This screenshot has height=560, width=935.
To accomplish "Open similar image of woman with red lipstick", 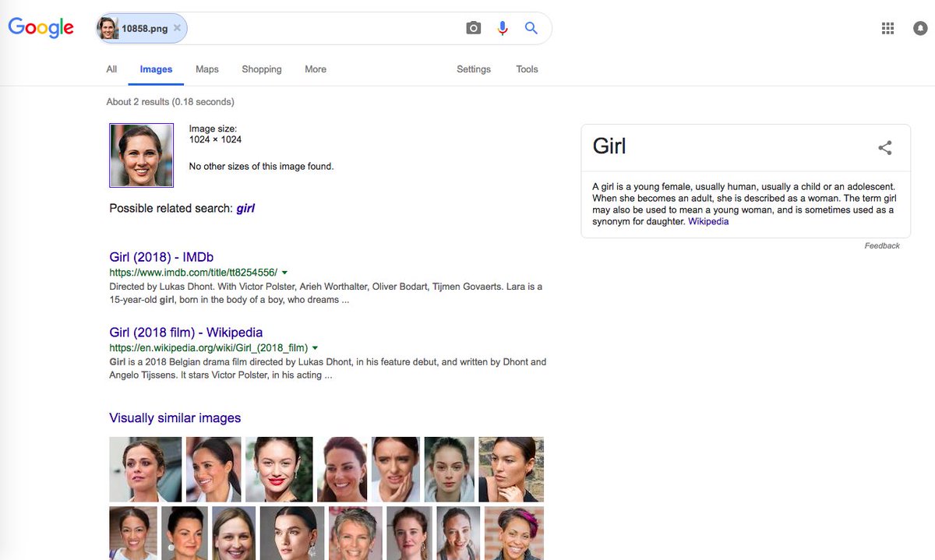I will 279,469.
